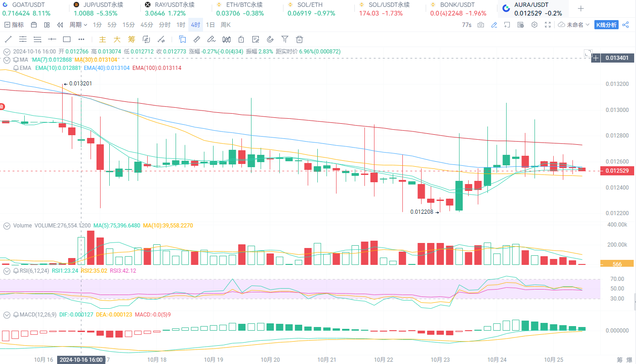This screenshot has height=364, width=636.
Task: Click the orange 动 badge at left edge
Action: click(x=1, y=106)
